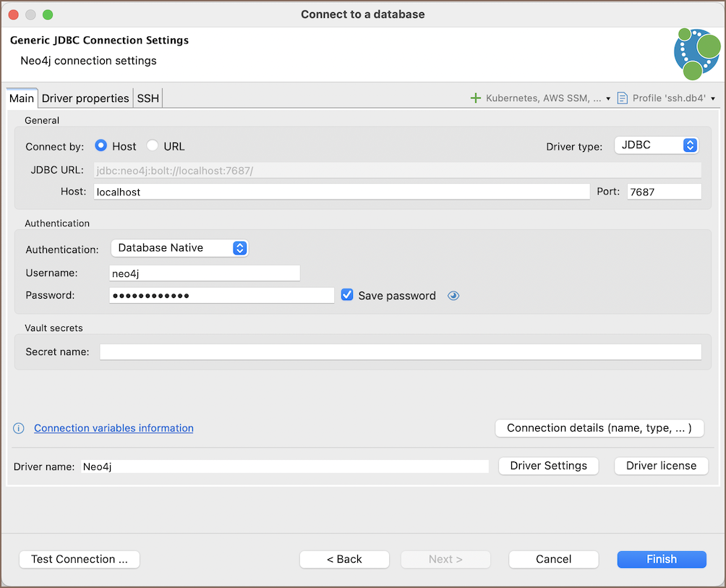The width and height of the screenshot is (726, 588).
Task: Open Driver Settings
Action: (x=548, y=466)
